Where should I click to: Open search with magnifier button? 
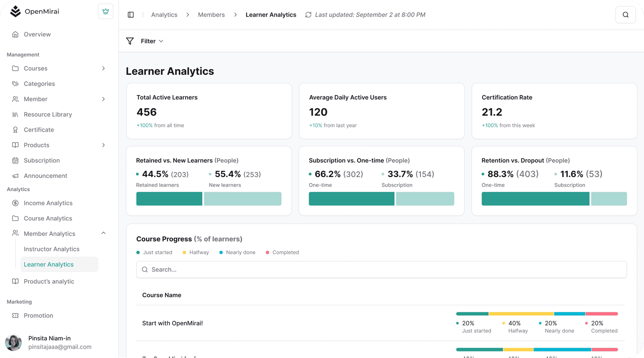(x=625, y=15)
